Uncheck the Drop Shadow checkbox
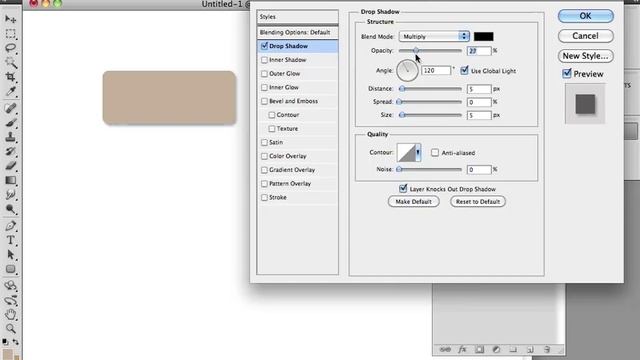Image resolution: width=640 pixels, height=360 pixels. [264, 46]
